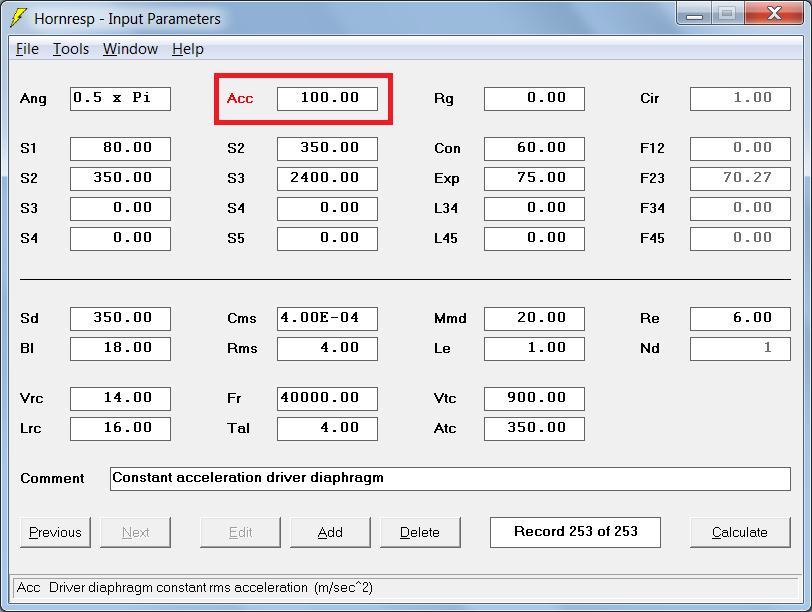Add a new record with Add button

click(x=330, y=532)
